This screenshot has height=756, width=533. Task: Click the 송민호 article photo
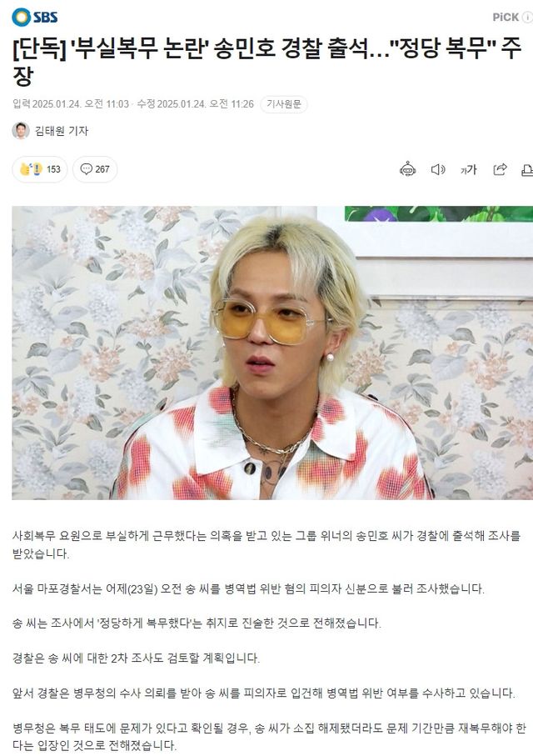[272, 353]
